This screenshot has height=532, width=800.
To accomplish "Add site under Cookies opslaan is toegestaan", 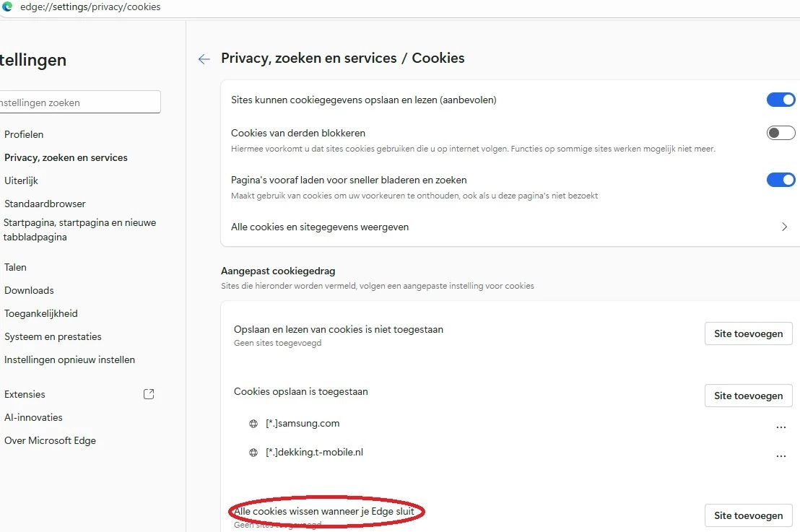I will [748, 396].
